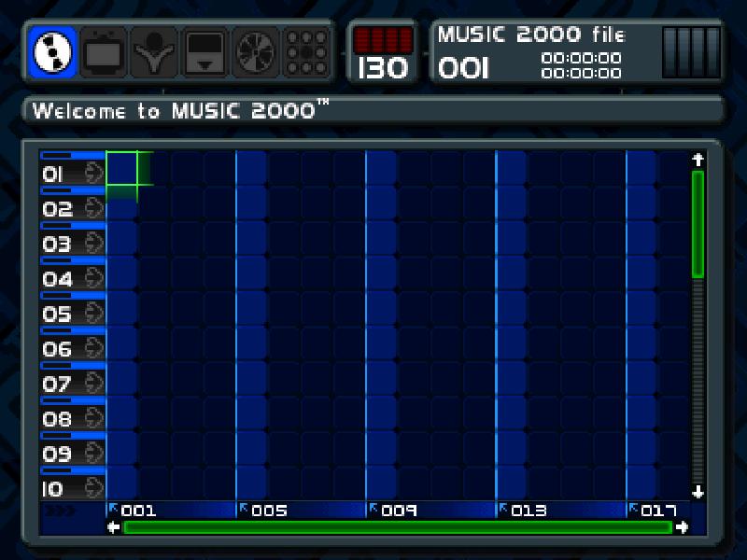This screenshot has height=560, width=747.
Task: Select track label 10
Action: 52,489
